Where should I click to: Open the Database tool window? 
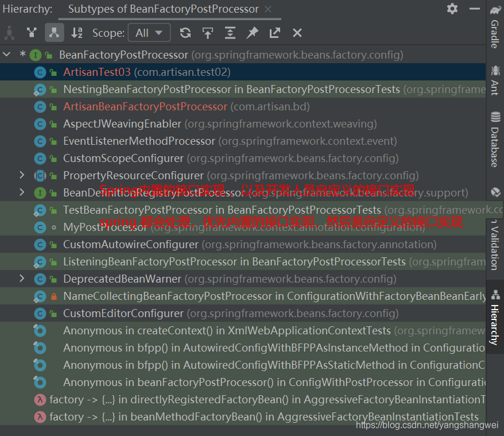click(494, 140)
